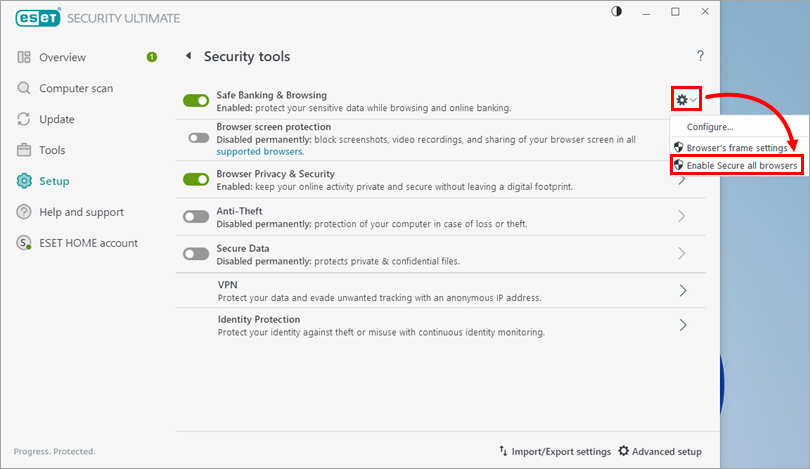Turn off Safe Banking & Browsing toggle

point(196,101)
